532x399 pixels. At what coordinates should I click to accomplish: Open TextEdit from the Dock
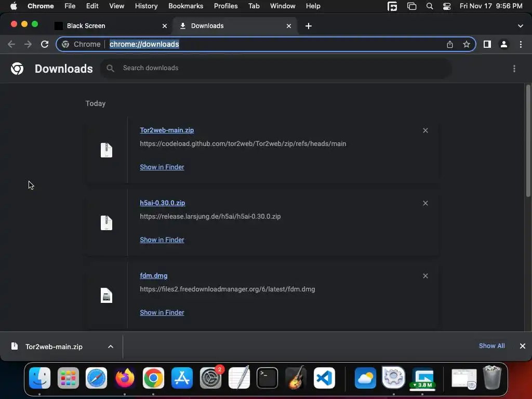239,377
